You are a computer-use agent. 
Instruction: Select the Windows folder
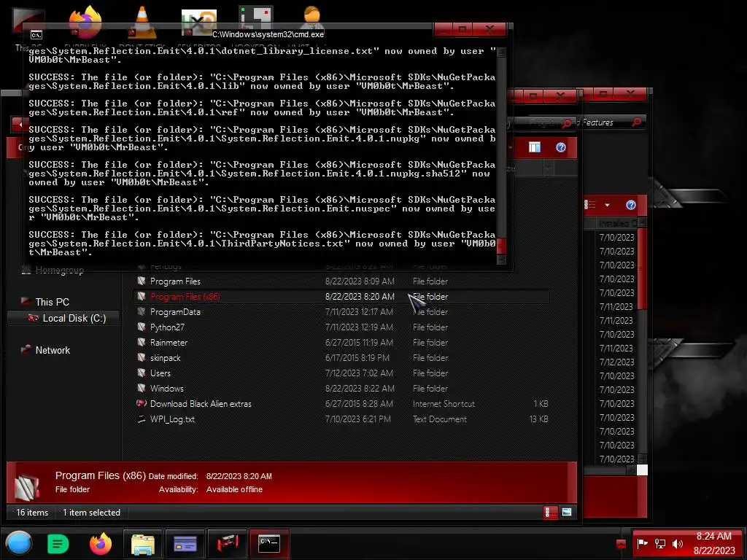341,388
